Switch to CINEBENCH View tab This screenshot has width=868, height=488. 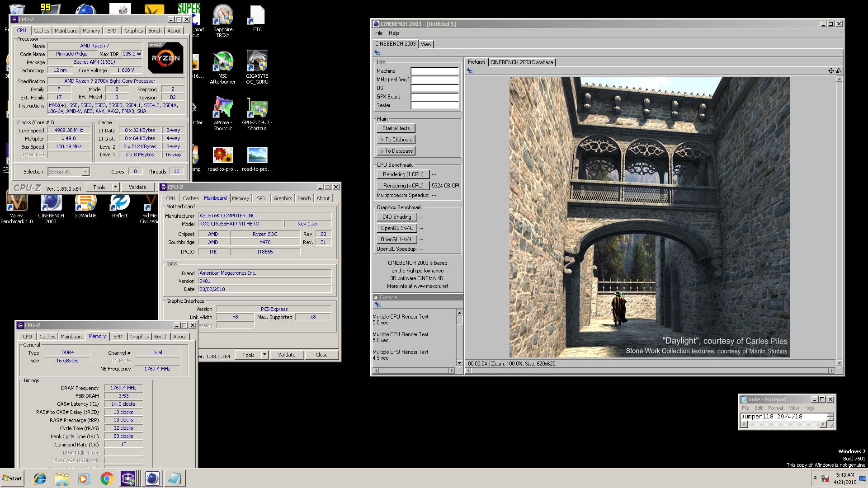(x=426, y=44)
